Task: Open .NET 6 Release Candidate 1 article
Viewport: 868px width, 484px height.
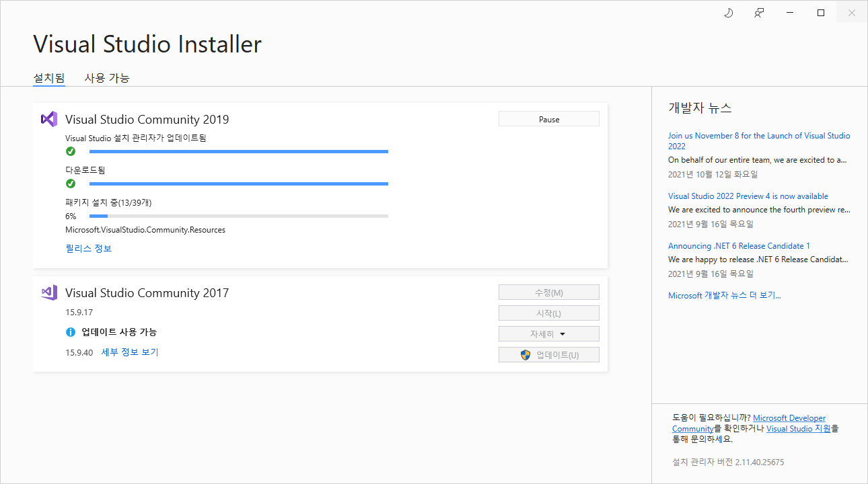Action: (x=739, y=246)
